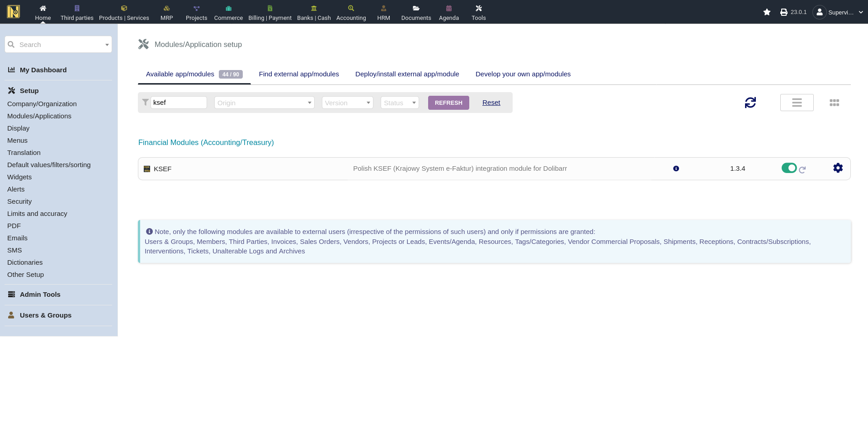
Task: Open the Origin filter dropdown
Action: pos(264,103)
